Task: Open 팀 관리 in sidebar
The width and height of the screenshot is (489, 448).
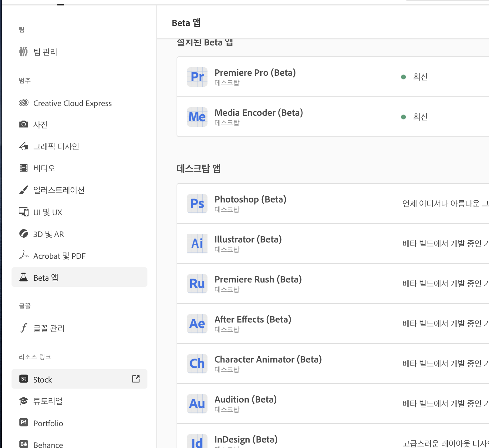Action: pyautogui.click(x=79, y=52)
